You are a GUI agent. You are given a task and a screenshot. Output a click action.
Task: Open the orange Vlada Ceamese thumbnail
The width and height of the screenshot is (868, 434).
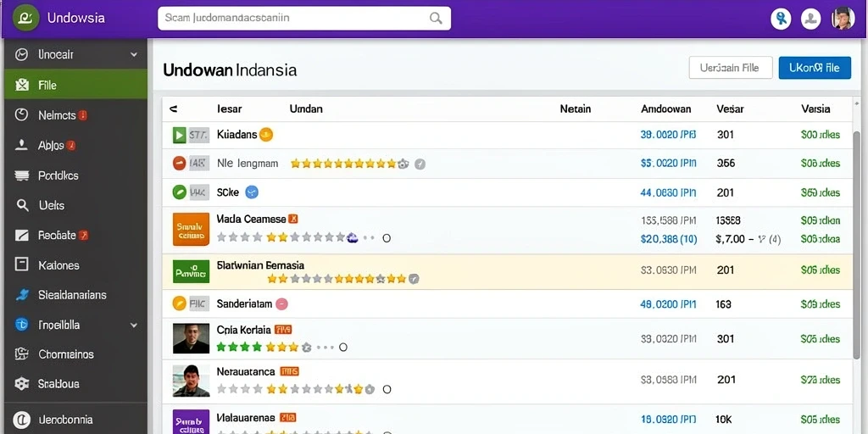click(191, 229)
